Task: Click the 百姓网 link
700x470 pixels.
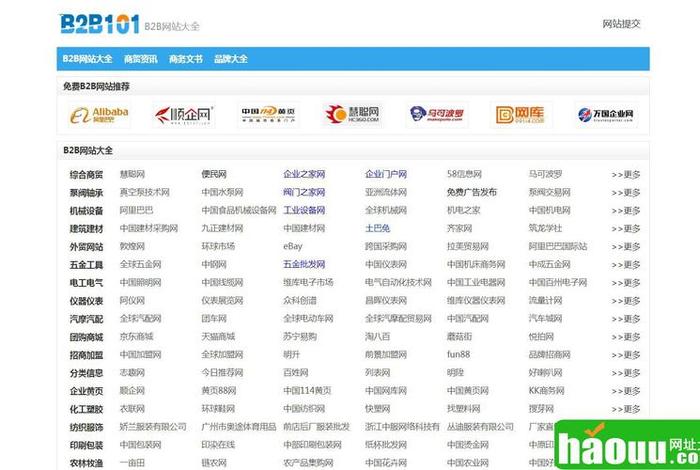Action: 296,372
